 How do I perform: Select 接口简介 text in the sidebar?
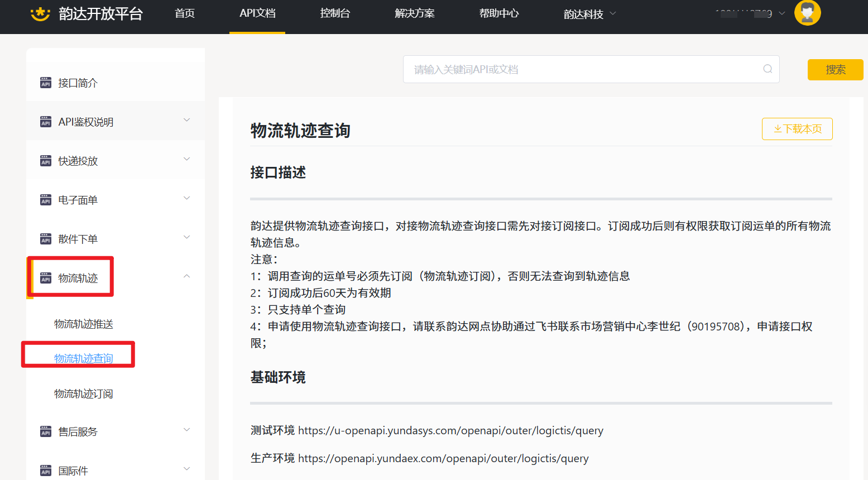pyautogui.click(x=78, y=83)
